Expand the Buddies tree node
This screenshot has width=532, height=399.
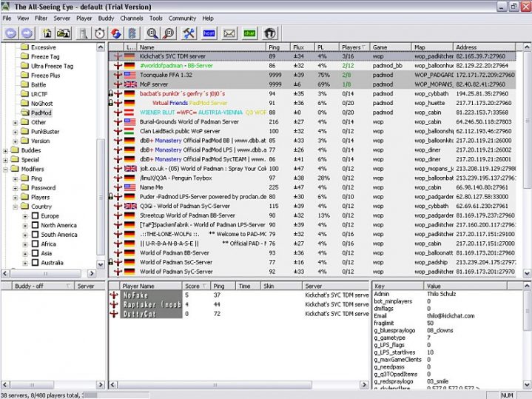pyautogui.click(x=6, y=150)
